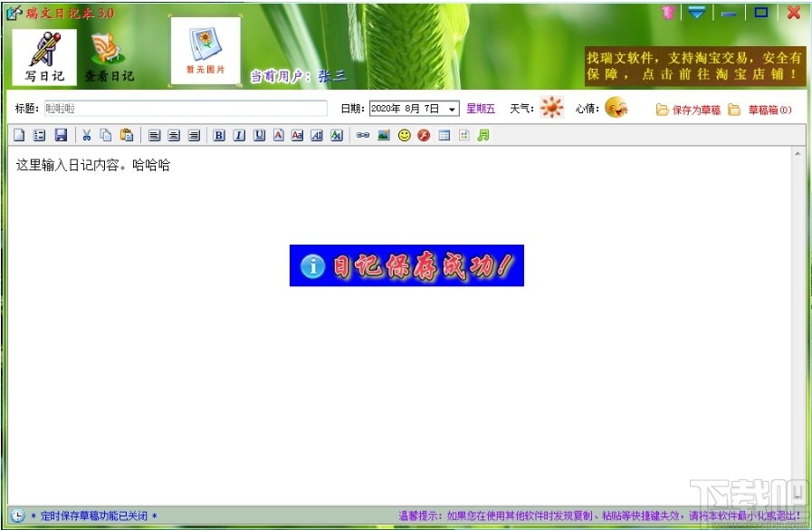The height and width of the screenshot is (530, 812).
Task: Click the grid sheet toolbar icon
Action: (x=464, y=136)
